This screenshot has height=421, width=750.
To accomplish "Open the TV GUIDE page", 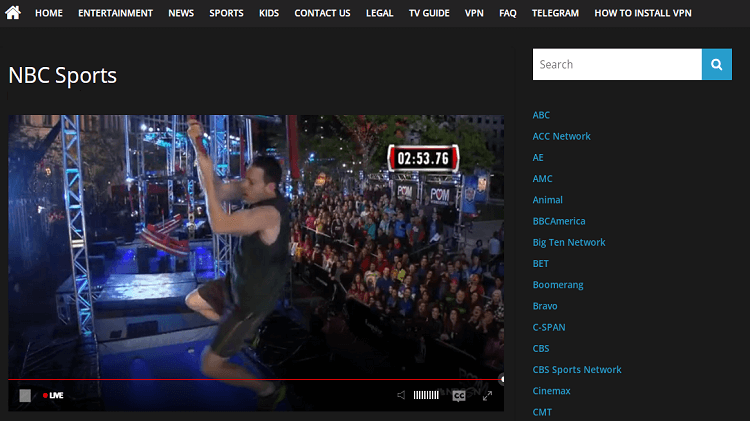I will 429,13.
